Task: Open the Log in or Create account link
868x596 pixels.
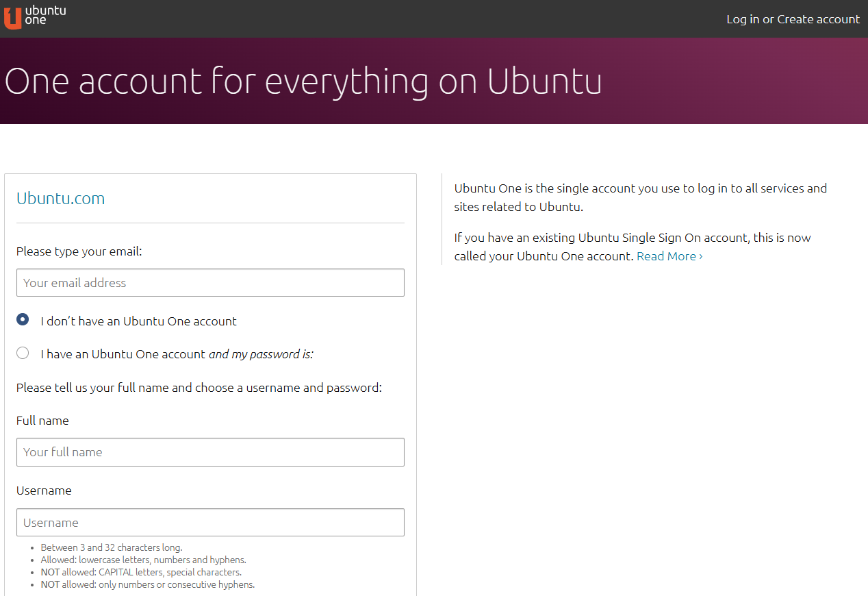Action: (793, 19)
